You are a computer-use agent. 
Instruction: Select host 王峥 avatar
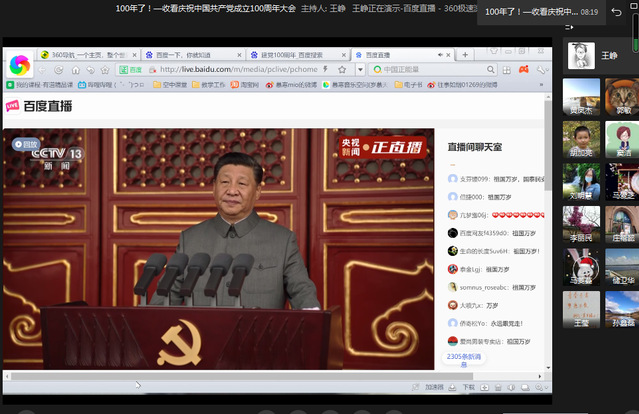[x=581, y=55]
